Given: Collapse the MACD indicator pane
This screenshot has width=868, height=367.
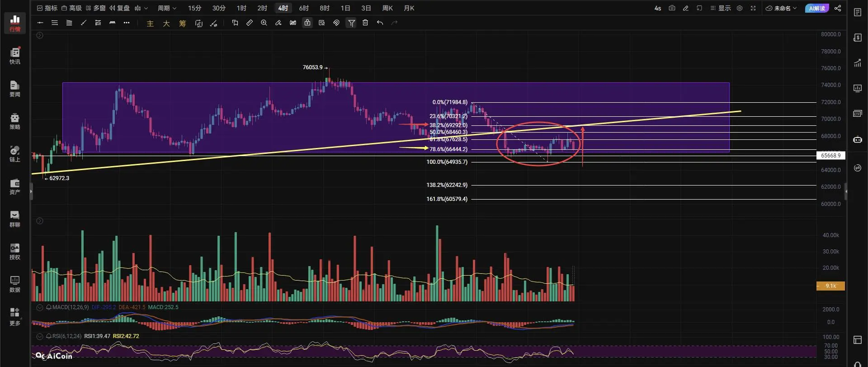Looking at the screenshot, I should coord(40,307).
